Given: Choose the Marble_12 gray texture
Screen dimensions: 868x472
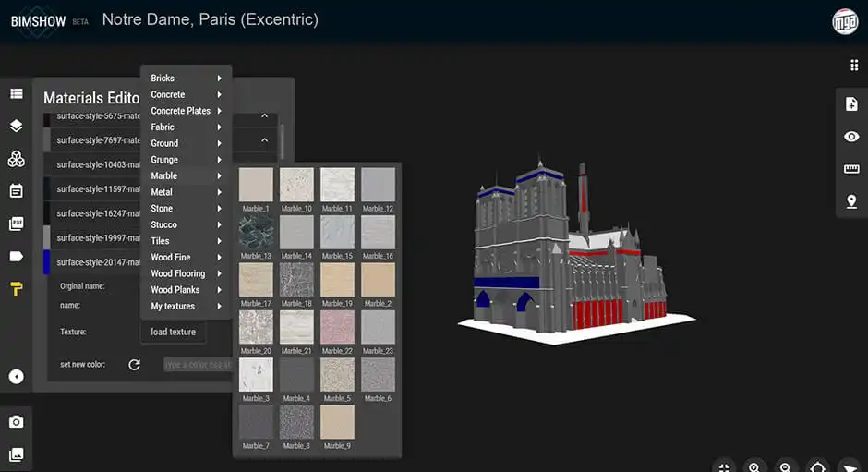Looking at the screenshot, I should [x=378, y=185].
